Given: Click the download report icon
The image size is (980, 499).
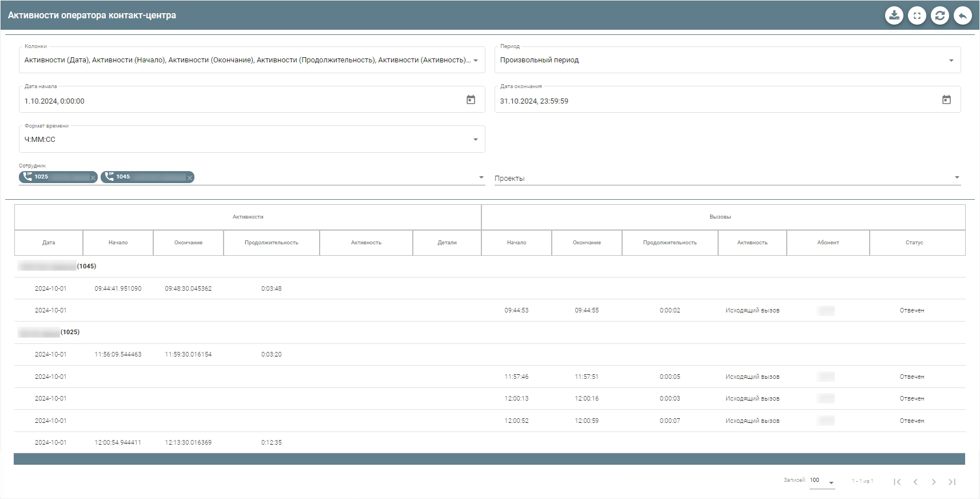Looking at the screenshot, I should [x=894, y=15].
